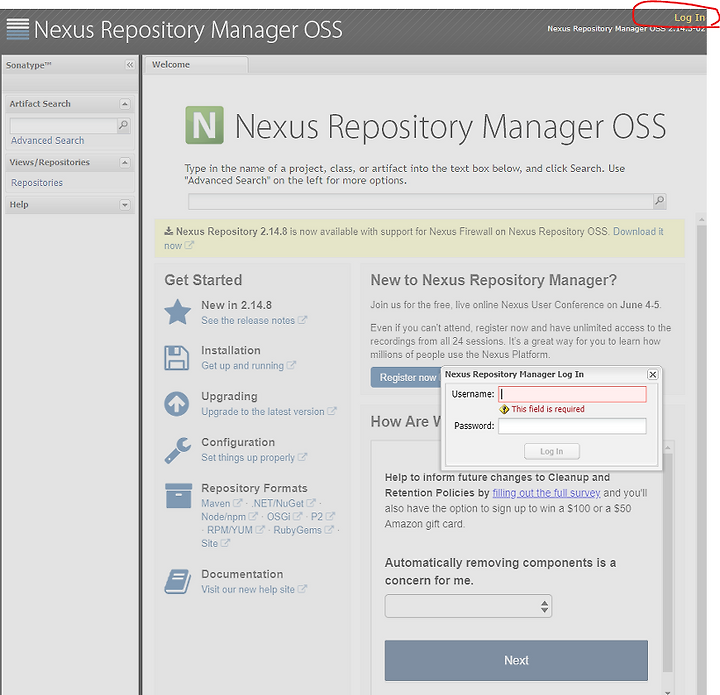Click the book Documentation icon

pos(178,582)
